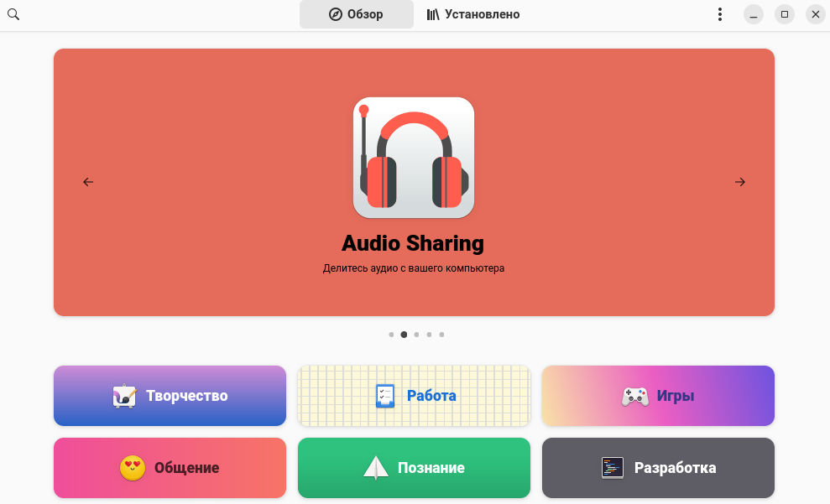Image resolution: width=830 pixels, height=504 pixels.
Task: Click the Audio Sharing headphones icon
Action: [413, 158]
